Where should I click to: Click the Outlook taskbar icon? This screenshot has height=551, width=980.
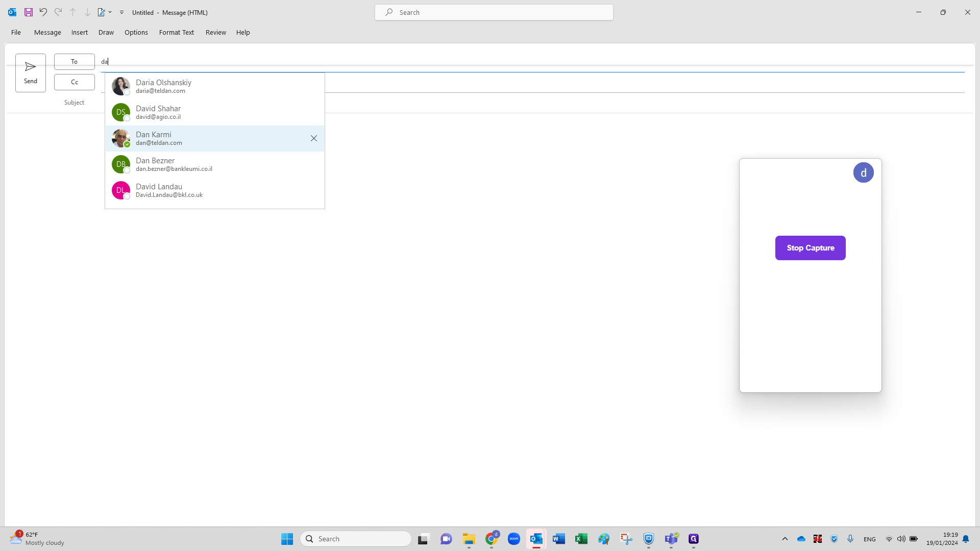[x=536, y=539]
